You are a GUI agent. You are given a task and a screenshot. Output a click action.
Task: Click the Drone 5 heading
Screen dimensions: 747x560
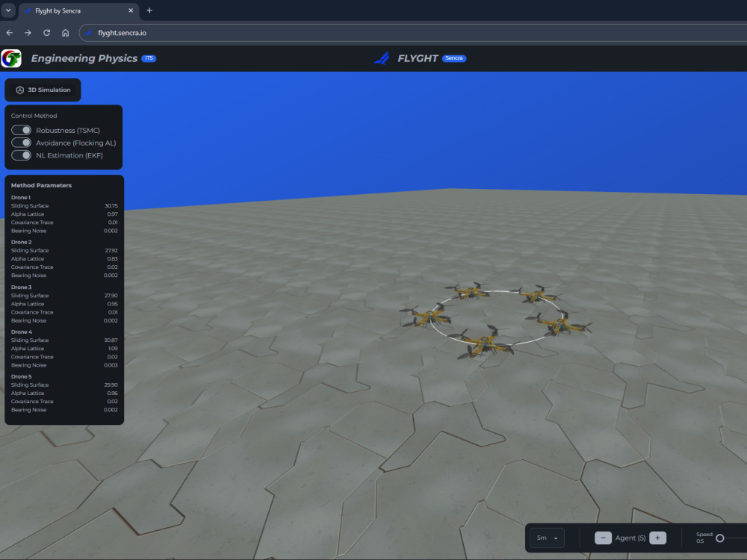21,376
